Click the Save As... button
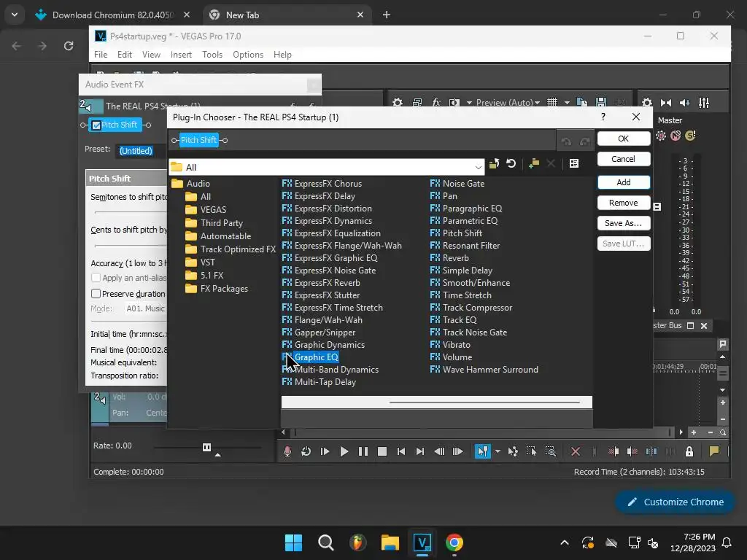Image resolution: width=747 pixels, height=560 pixels. pyautogui.click(x=624, y=223)
